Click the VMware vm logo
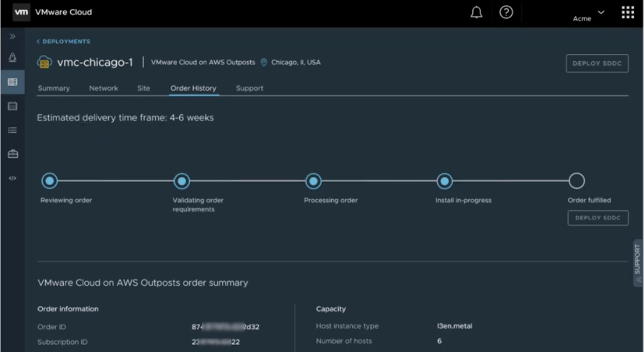 pos(21,12)
